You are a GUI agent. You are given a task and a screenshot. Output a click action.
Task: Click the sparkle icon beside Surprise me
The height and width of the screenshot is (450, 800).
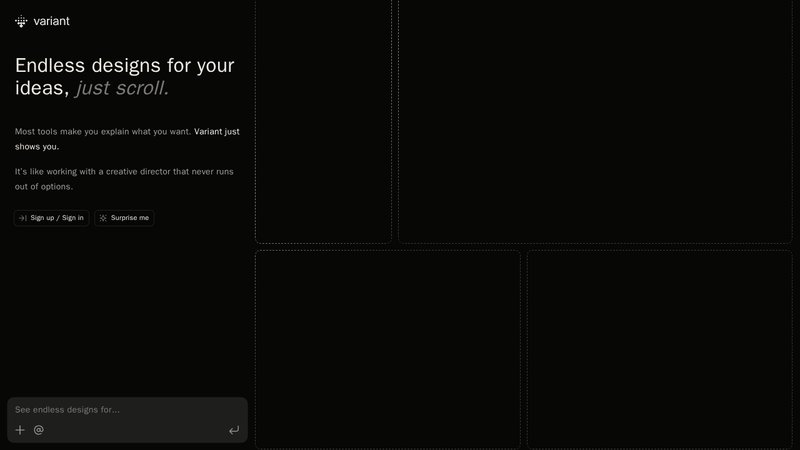pyautogui.click(x=103, y=218)
